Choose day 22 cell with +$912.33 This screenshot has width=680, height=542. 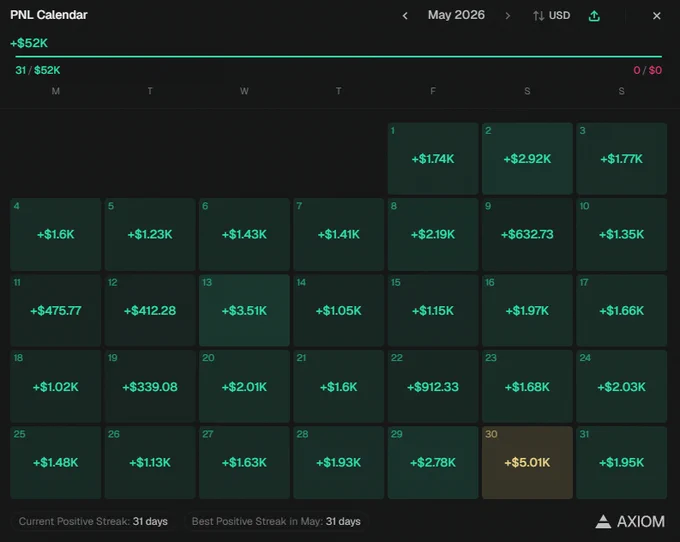(x=433, y=386)
